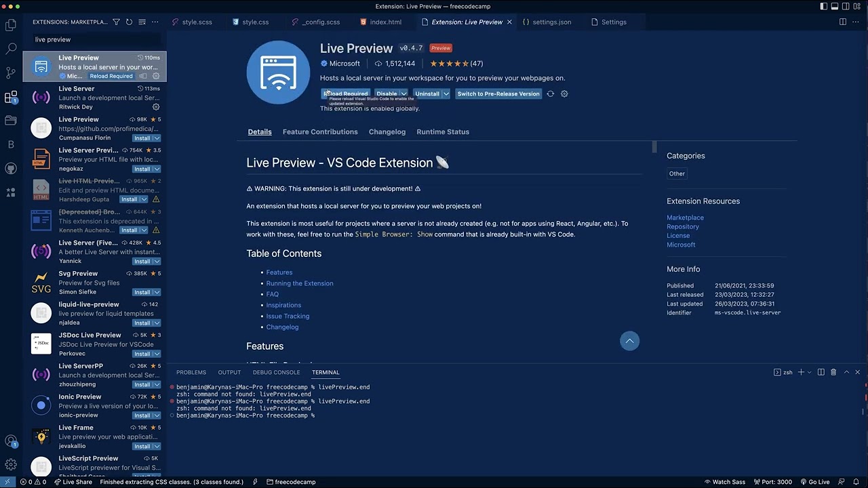Maximize the terminal panel size
Viewport: 868px width, 488px height.
pyautogui.click(x=846, y=372)
